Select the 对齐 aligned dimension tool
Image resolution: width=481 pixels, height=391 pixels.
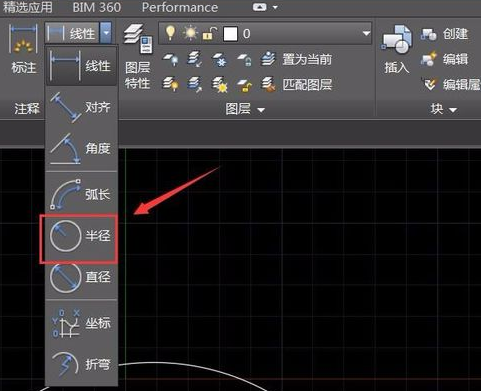tap(80, 107)
